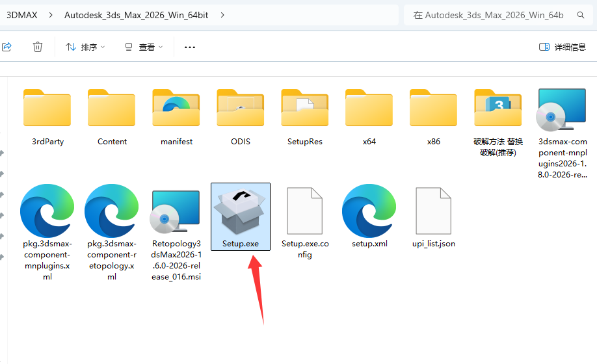Select the setup.xml Edge icon

coord(369,211)
